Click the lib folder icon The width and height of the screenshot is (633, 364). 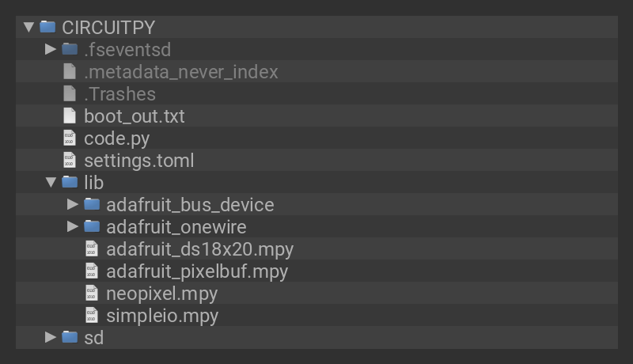(x=70, y=183)
